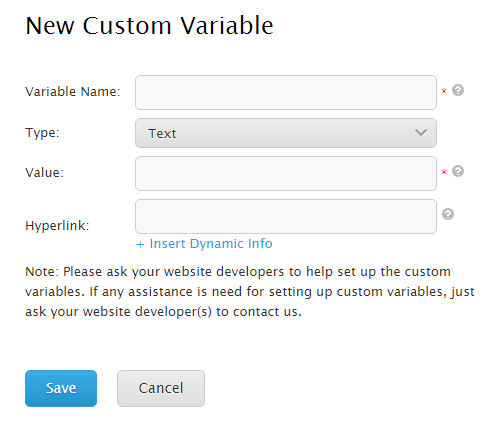The width and height of the screenshot is (490, 438).
Task: Click the New Custom Variable heading
Action: click(149, 26)
